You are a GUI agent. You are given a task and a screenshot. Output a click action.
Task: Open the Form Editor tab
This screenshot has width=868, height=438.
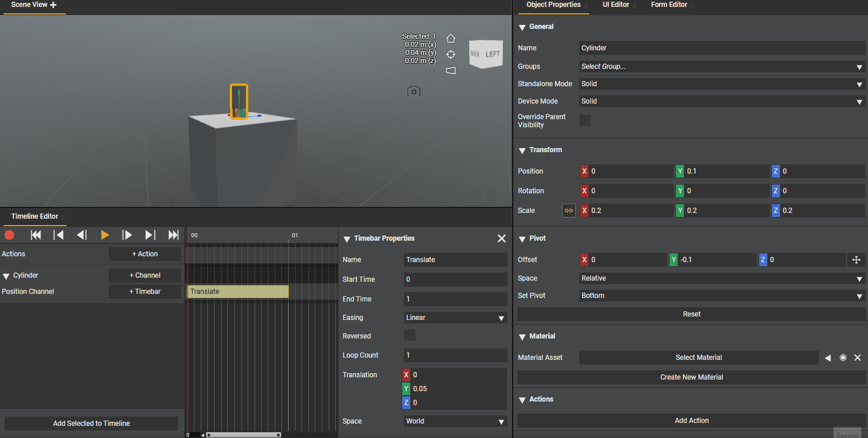[x=668, y=5]
